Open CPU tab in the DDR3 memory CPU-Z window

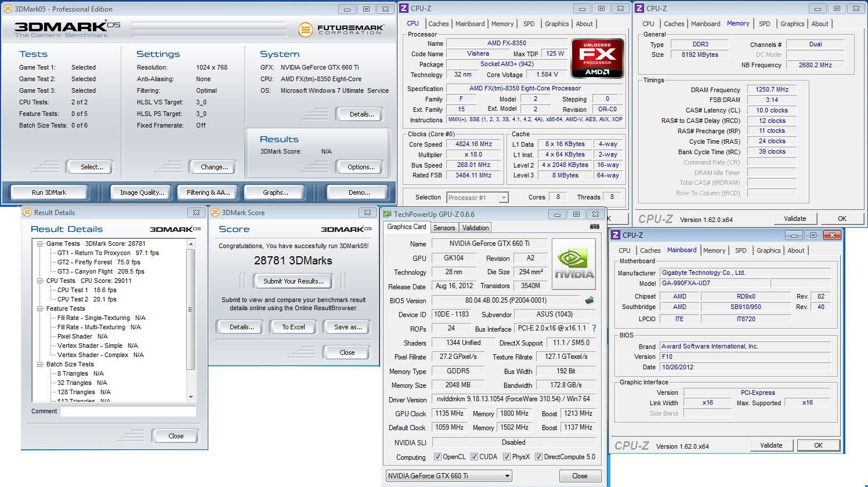[648, 24]
